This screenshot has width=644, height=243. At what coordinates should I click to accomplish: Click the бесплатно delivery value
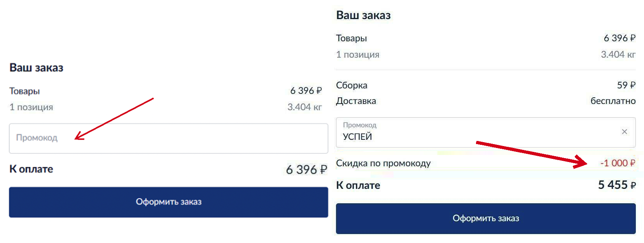coord(613,101)
